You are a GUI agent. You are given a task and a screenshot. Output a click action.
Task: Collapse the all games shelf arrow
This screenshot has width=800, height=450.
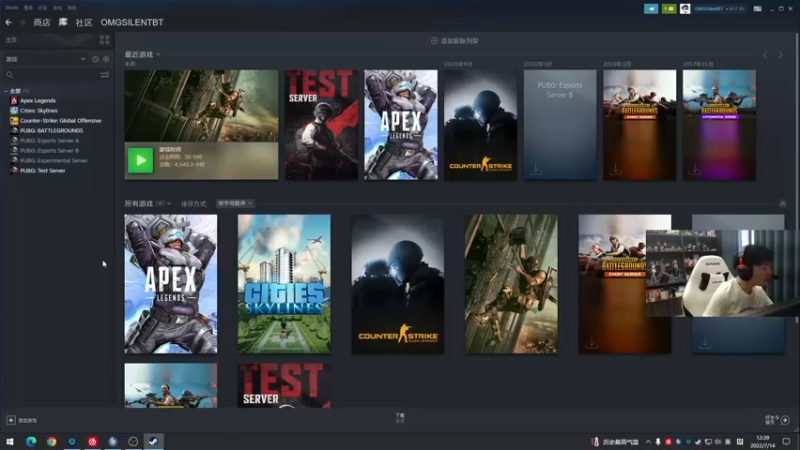pyautogui.click(x=783, y=204)
